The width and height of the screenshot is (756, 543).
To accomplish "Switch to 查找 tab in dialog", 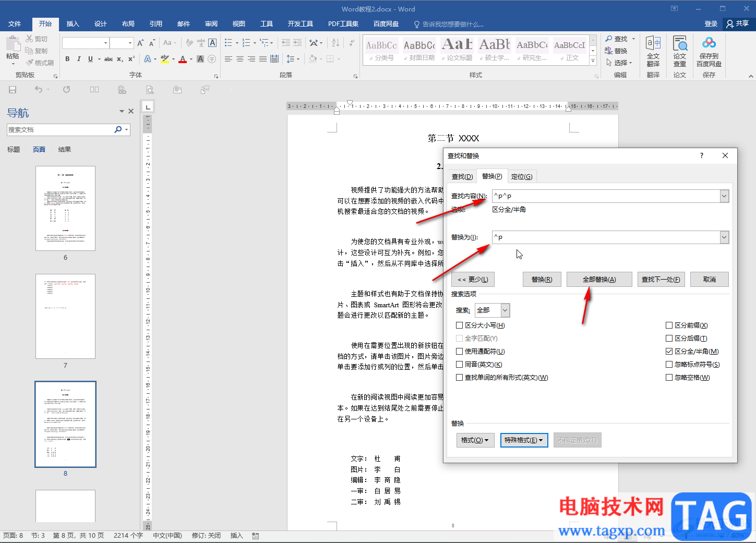I will tap(462, 176).
